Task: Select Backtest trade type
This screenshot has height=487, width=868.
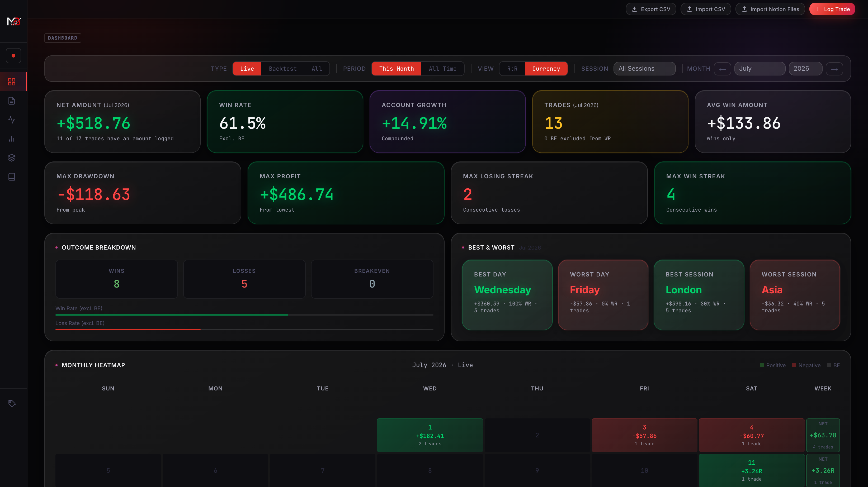Action: point(283,69)
